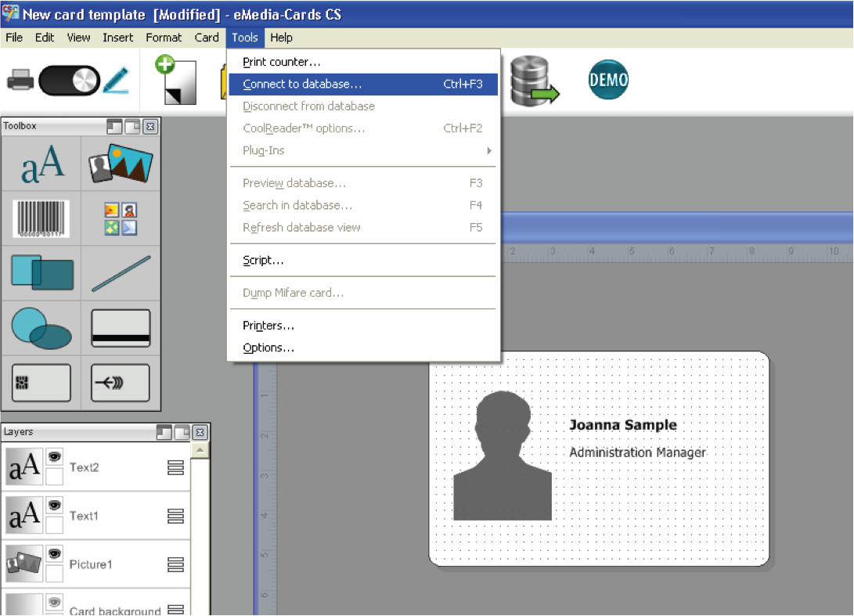854x616 pixels.
Task: Click the drag handle of the Picture1 layer
Action: (x=175, y=564)
